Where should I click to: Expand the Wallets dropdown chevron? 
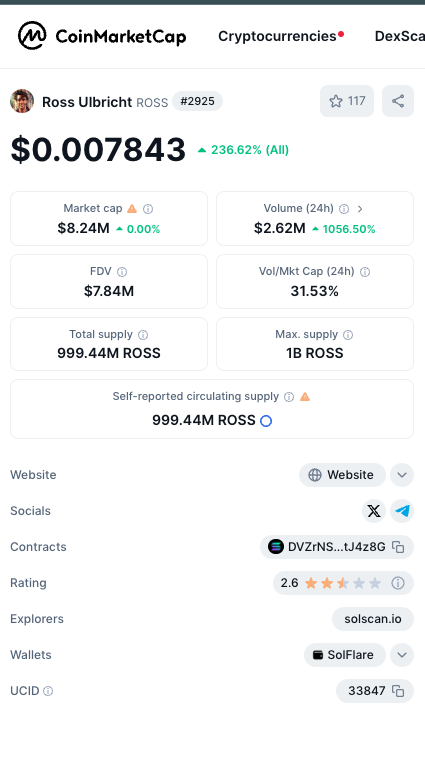click(402, 655)
